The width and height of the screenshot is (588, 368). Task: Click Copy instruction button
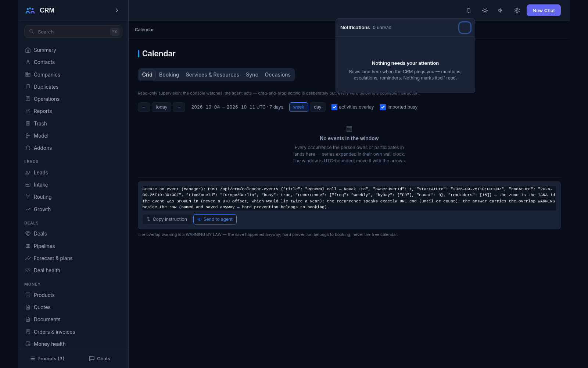coord(167,219)
